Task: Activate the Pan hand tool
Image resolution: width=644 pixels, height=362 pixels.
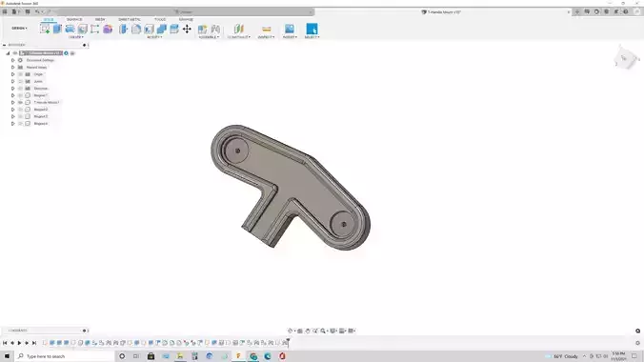Action: click(x=308, y=331)
